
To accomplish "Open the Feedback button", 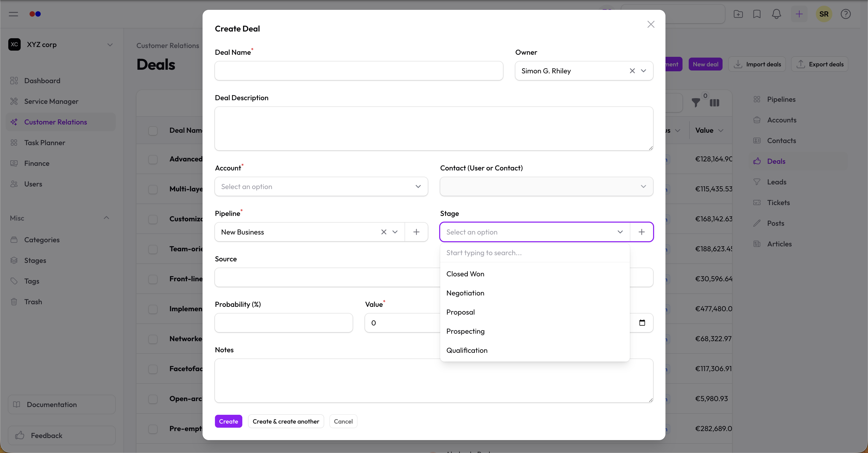I will [62, 435].
